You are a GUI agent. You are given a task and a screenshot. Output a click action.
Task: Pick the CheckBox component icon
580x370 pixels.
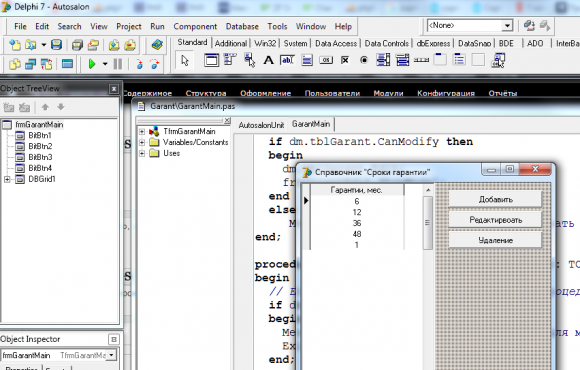coord(345,60)
